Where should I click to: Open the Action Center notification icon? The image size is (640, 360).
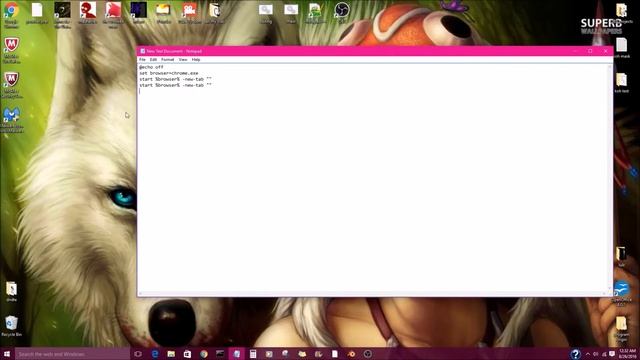point(612,354)
